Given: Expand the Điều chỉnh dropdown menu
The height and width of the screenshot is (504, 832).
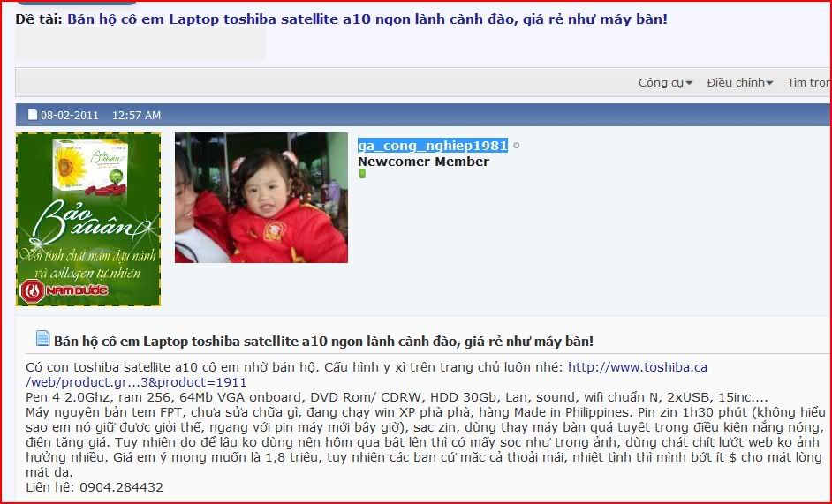Looking at the screenshot, I should [739, 83].
